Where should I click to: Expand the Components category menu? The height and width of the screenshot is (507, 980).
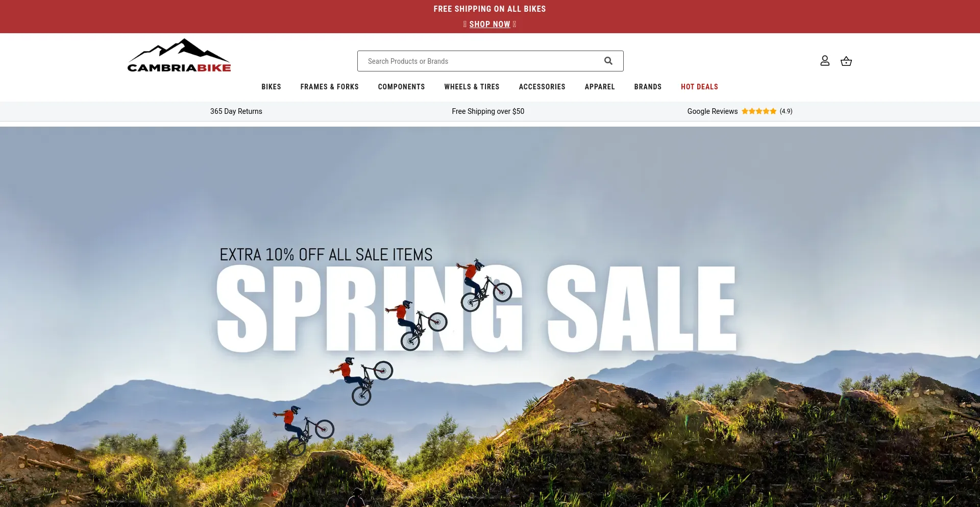pyautogui.click(x=401, y=87)
